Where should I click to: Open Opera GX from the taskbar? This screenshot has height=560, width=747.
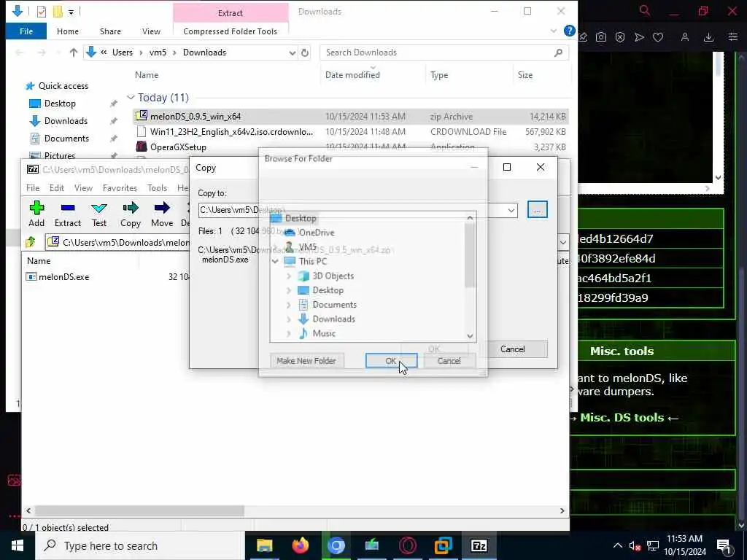[x=408, y=545]
